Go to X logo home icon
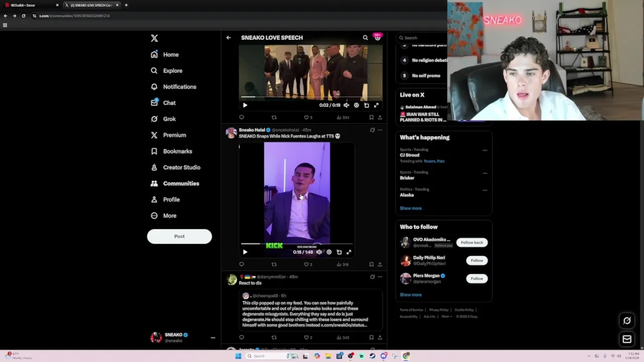This screenshot has height=362, width=644. [154, 38]
